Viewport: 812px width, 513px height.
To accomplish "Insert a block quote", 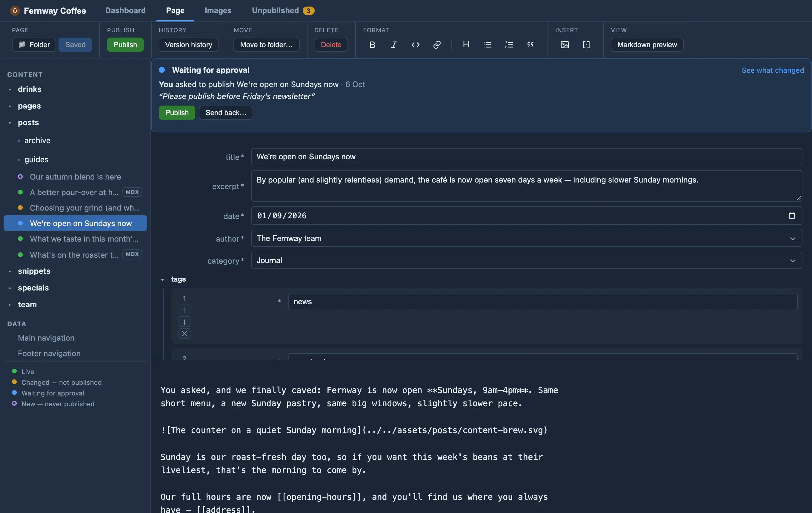I will tap(530, 45).
